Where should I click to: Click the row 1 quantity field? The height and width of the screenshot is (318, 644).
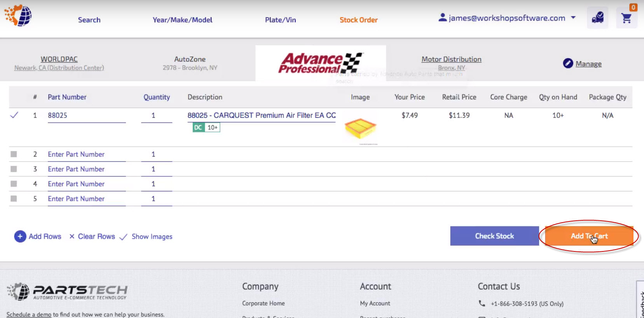click(x=157, y=115)
